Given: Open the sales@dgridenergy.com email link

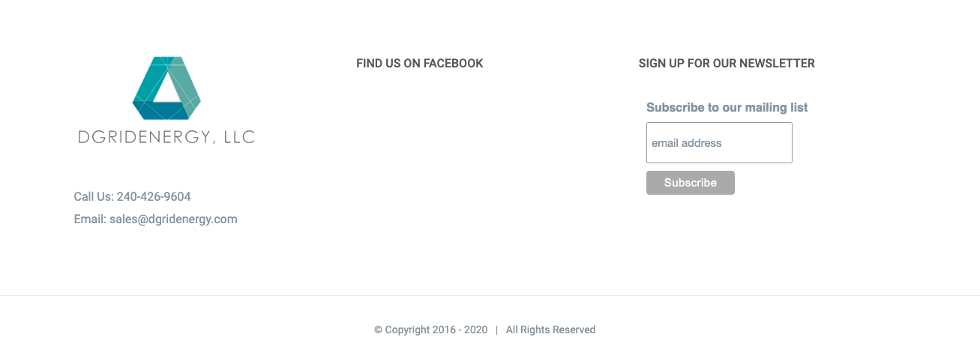Looking at the screenshot, I should [x=173, y=219].
